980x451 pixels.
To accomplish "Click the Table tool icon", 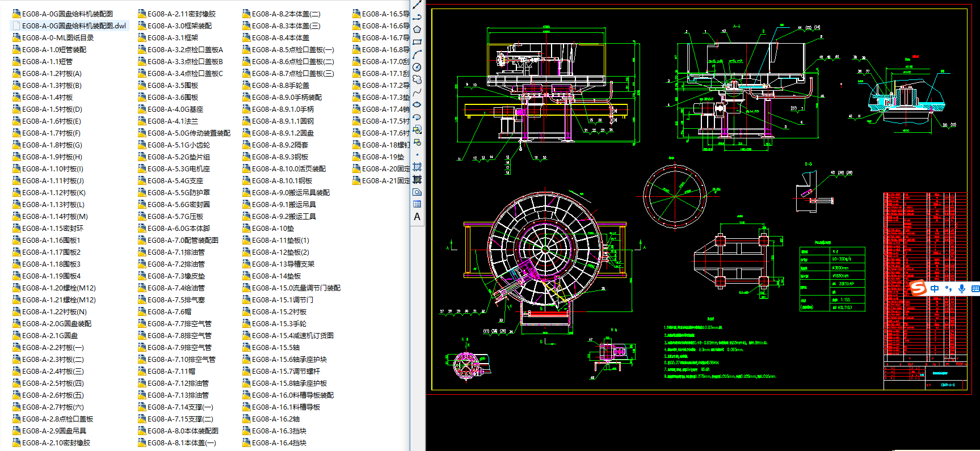I will tap(417, 204).
